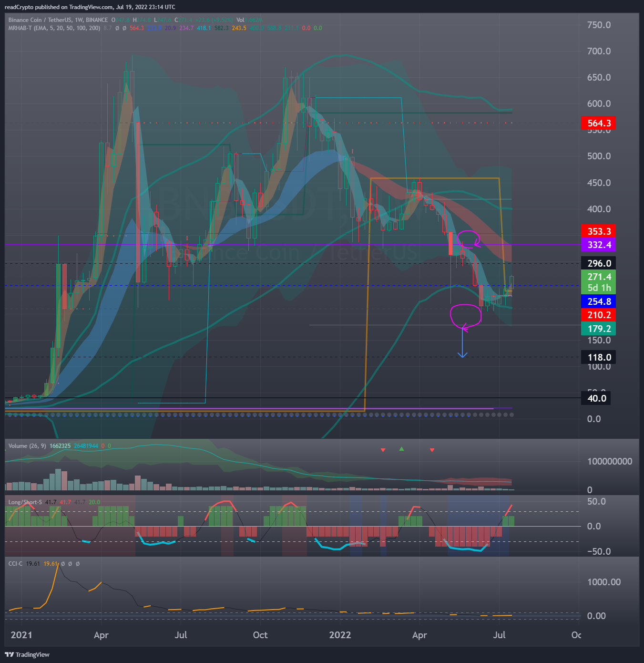Click the teal 179.2 price label
Viewport: 644px width, 663px height.
pos(599,329)
